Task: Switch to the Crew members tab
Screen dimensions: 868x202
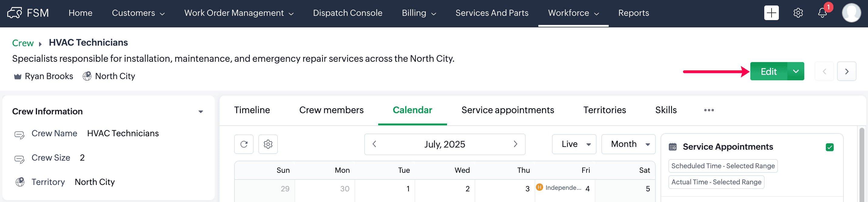Action: click(331, 110)
